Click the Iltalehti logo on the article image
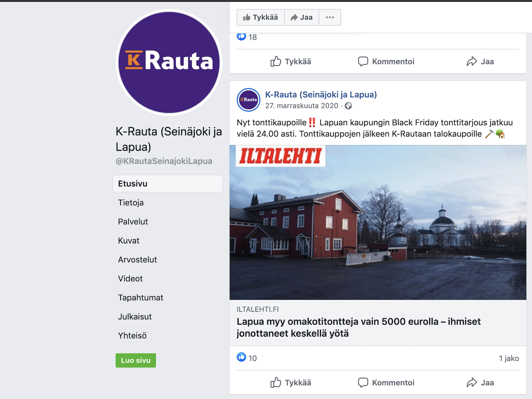Screen dimensions: 532x399 (280, 156)
